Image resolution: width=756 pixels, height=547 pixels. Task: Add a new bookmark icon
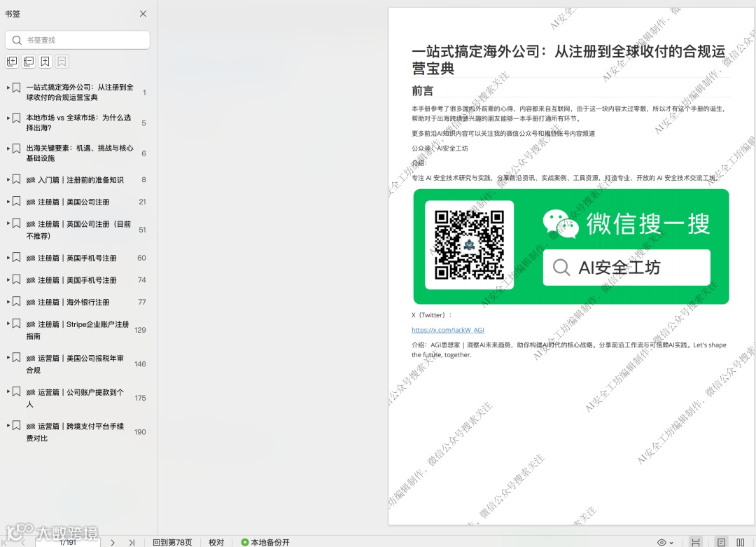(x=45, y=61)
